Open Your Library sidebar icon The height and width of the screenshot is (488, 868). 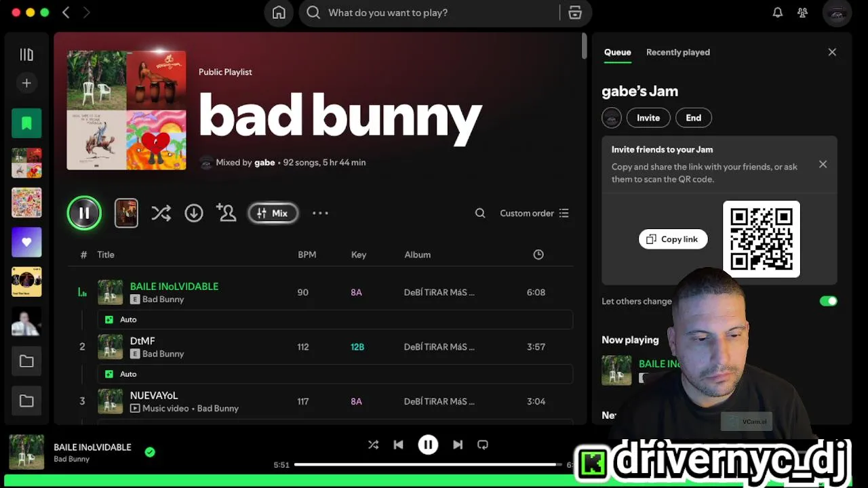[x=26, y=54]
